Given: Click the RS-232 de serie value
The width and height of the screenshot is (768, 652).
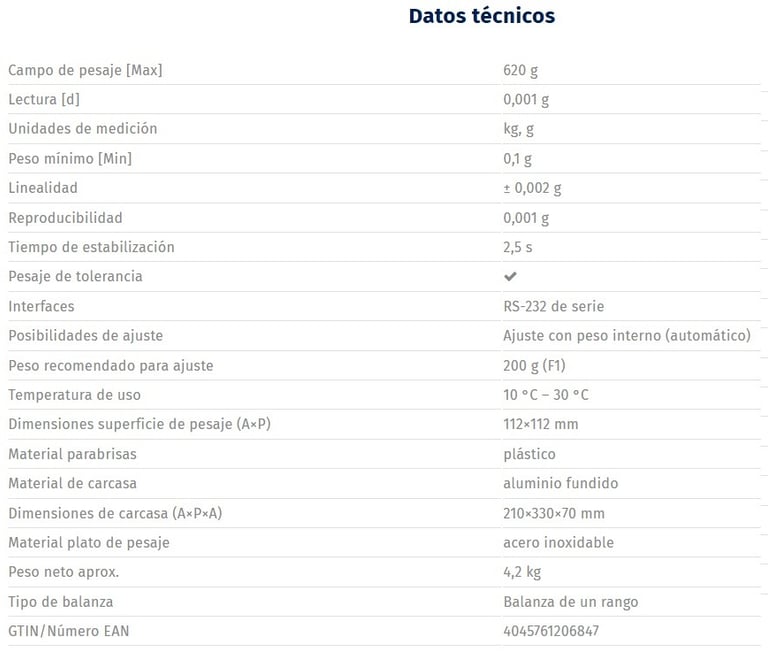Looking at the screenshot, I should pos(553,306).
